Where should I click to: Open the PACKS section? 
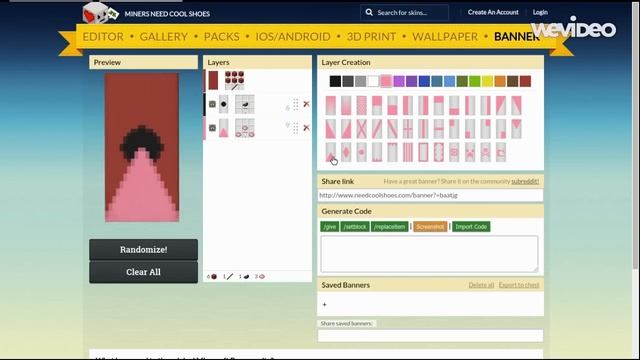(x=222, y=36)
